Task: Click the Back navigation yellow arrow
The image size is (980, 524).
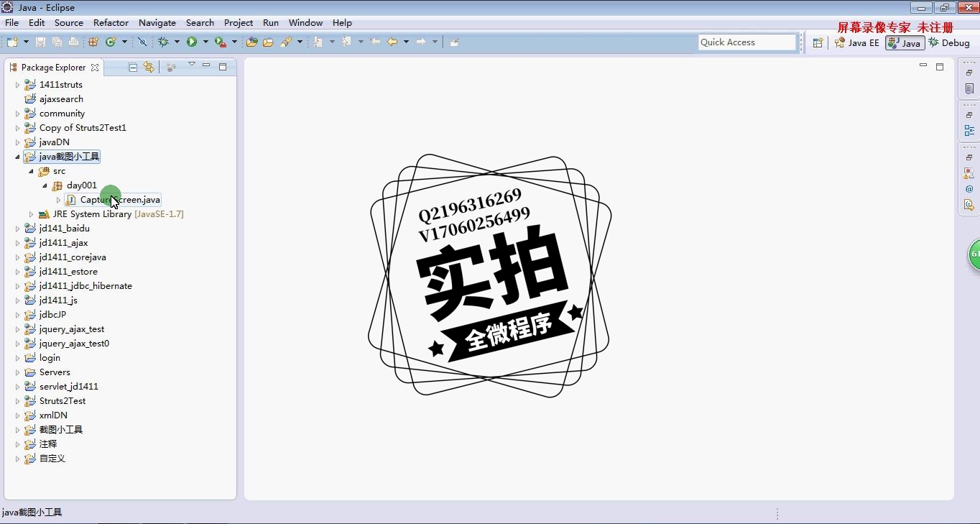Action: [x=392, y=42]
